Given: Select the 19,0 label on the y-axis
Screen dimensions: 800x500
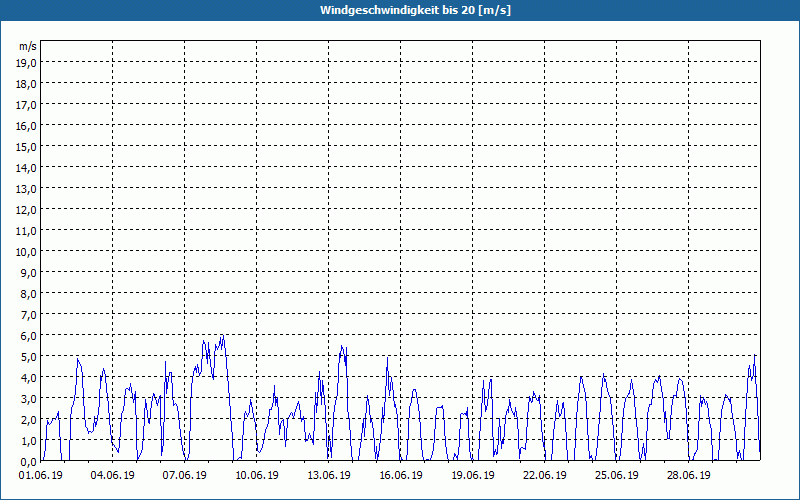Looking at the screenshot, I should click(x=27, y=62).
